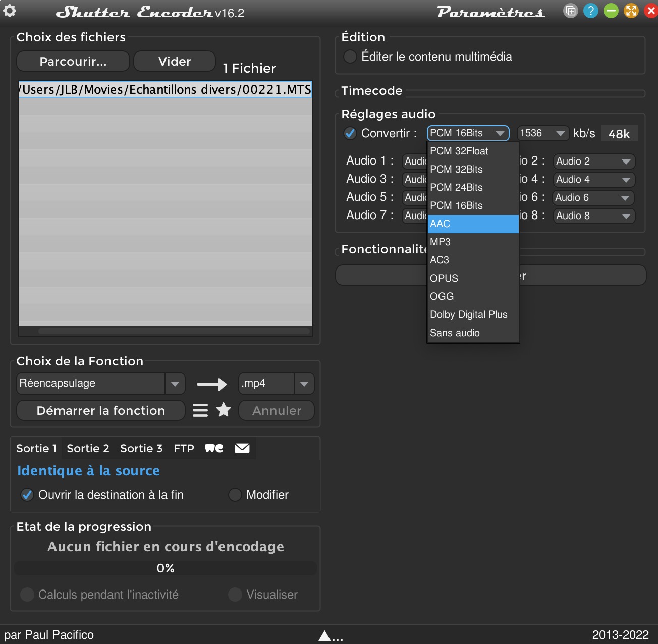Open help with the question mark icon
The image size is (658, 644).
[590, 11]
